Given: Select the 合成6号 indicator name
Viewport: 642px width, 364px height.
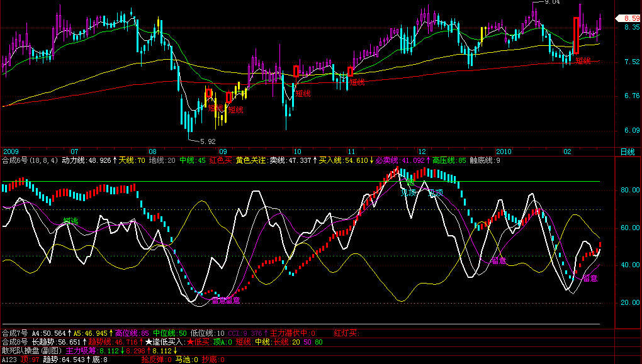Looking at the screenshot, I should (x=14, y=160).
